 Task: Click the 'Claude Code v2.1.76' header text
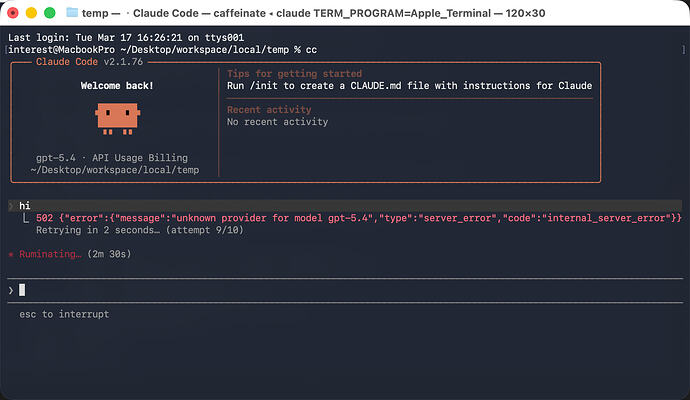[89, 62]
